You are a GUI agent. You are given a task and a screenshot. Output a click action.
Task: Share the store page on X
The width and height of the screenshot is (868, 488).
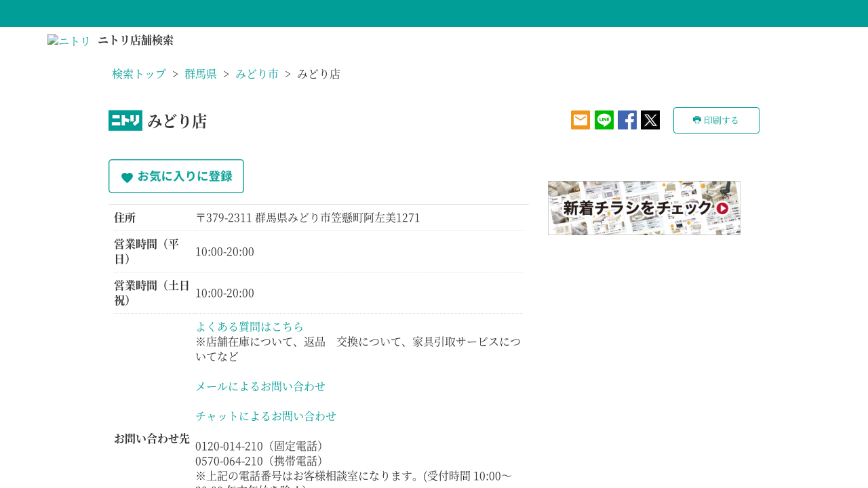[x=650, y=120]
